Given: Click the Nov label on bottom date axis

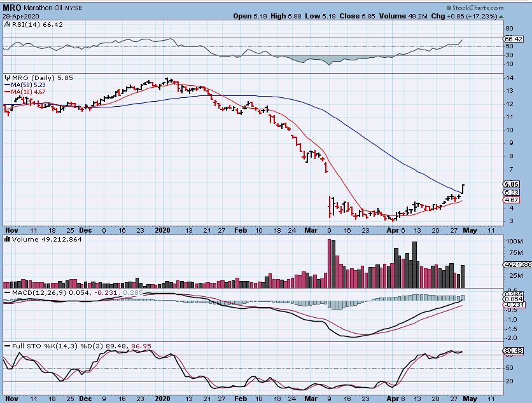Looking at the screenshot, I should tap(11, 399).
